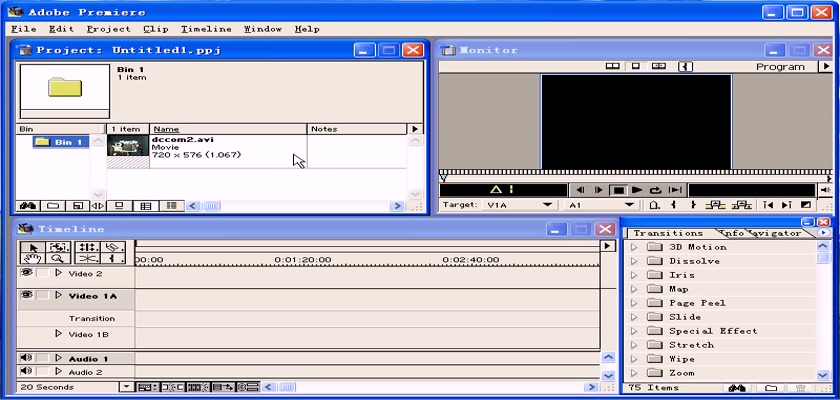Toggle Sync Mode at Timeline bottom

248,387
